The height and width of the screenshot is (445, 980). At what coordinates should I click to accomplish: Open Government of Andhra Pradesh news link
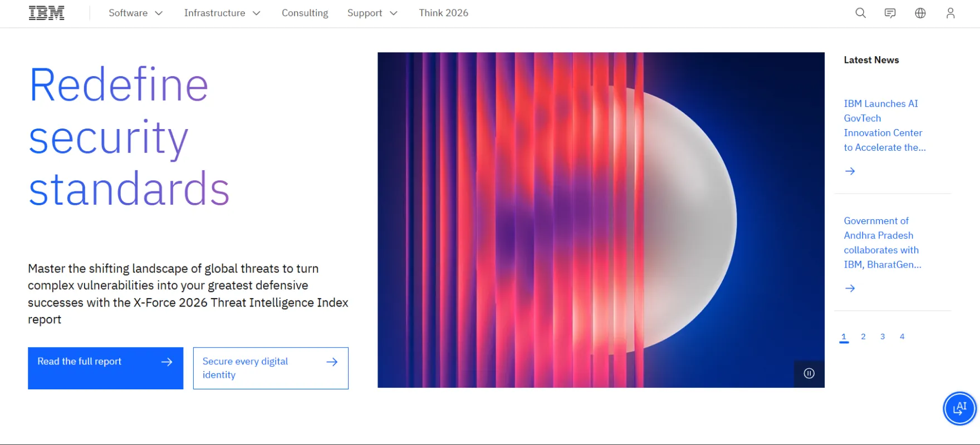pyautogui.click(x=883, y=243)
